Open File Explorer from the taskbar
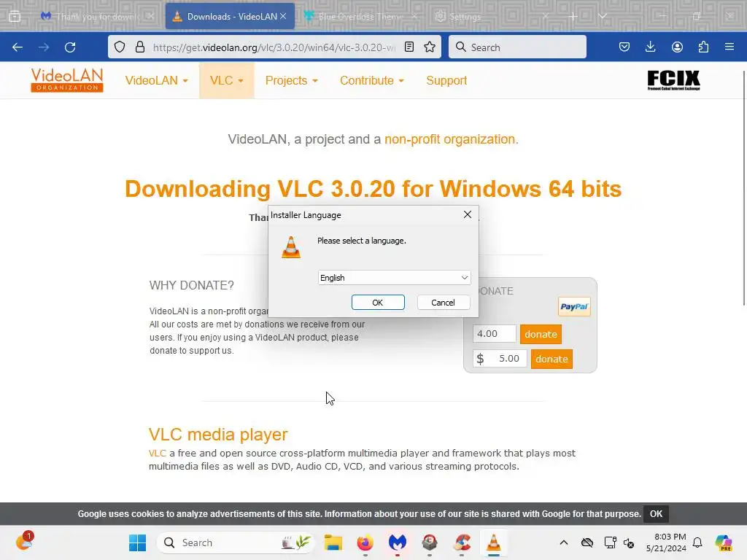 click(x=333, y=542)
